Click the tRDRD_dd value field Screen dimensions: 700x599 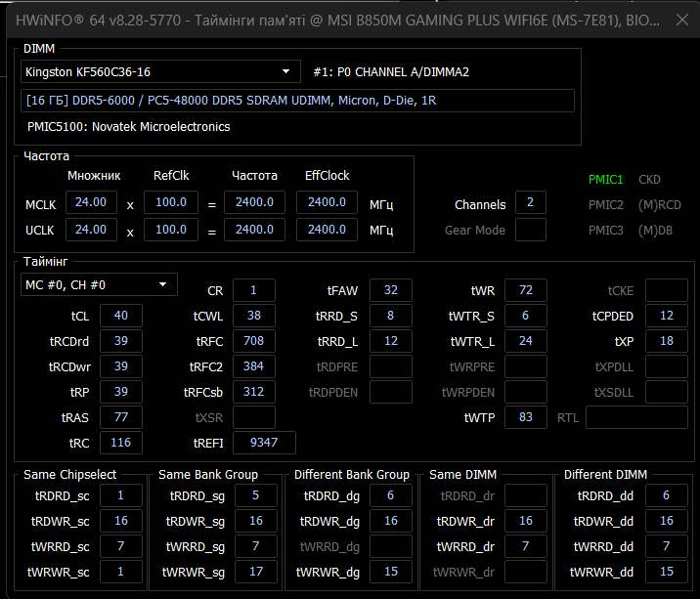pos(667,495)
